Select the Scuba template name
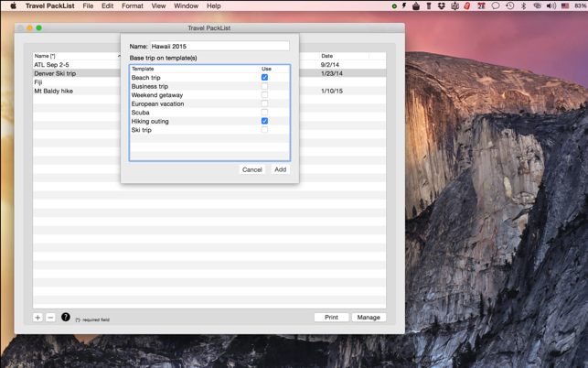Image resolution: width=588 pixels, height=368 pixels. coord(140,113)
